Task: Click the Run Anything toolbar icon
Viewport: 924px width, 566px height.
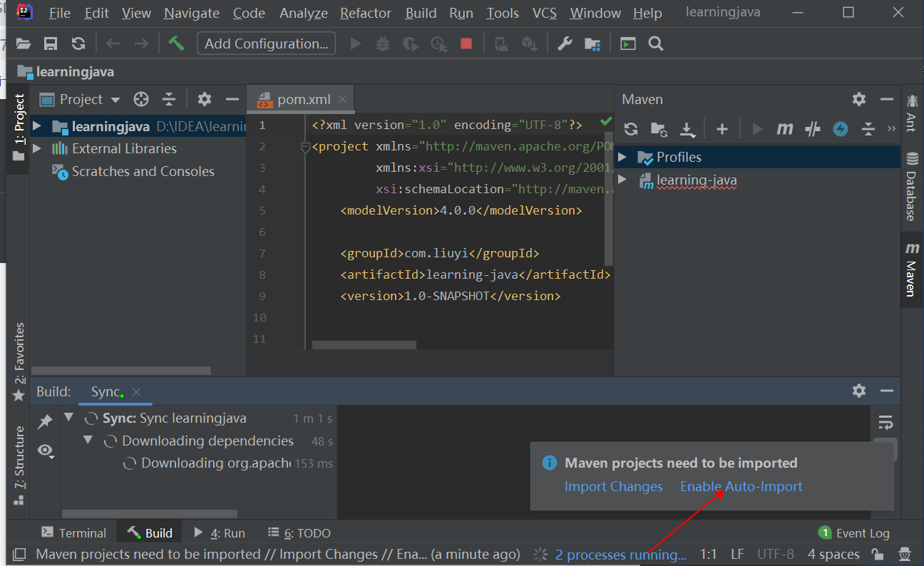Action: coord(627,44)
